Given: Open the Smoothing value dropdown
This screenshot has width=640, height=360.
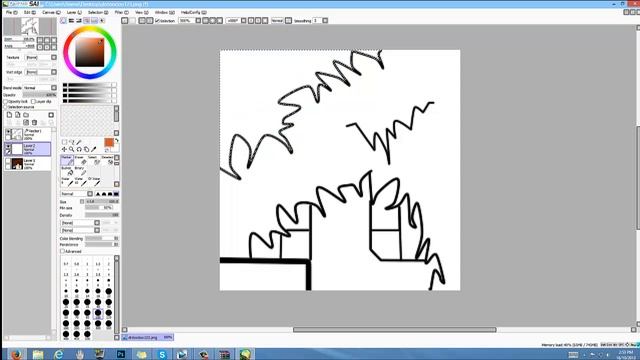Looking at the screenshot, I should point(325,20).
